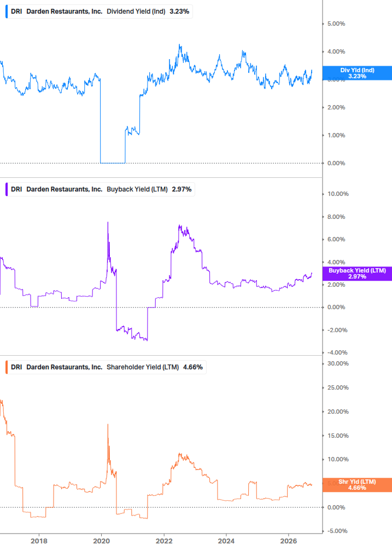Click the 2022 label on the time axis

[164, 541]
